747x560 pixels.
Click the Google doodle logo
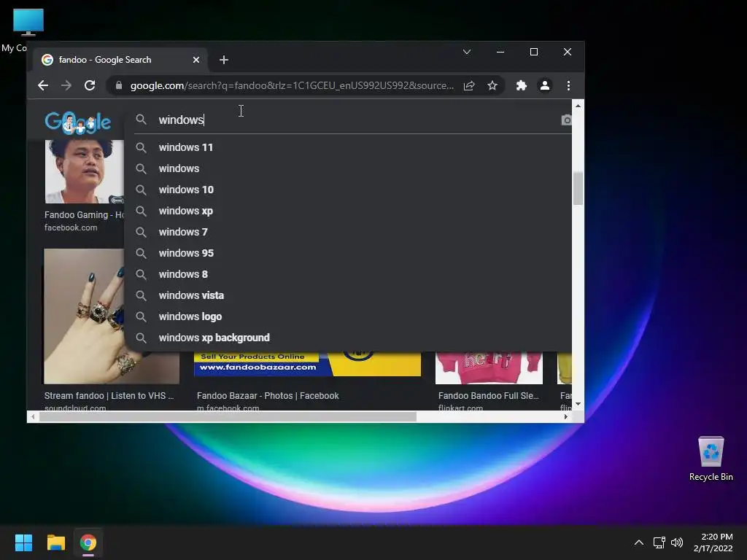point(78,122)
